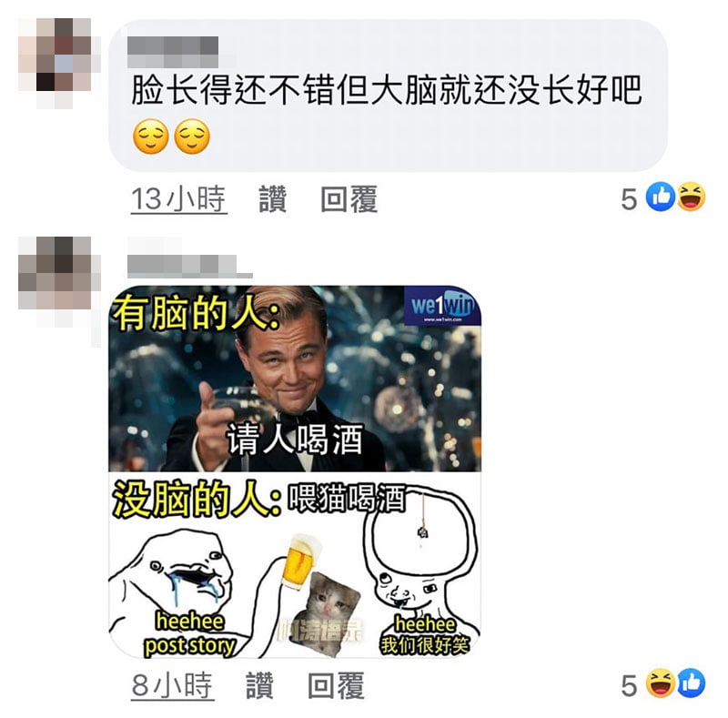728x718 pixels.
Task: Click the comment text bubble starting with 脸长得还不错
Action: (x=389, y=96)
